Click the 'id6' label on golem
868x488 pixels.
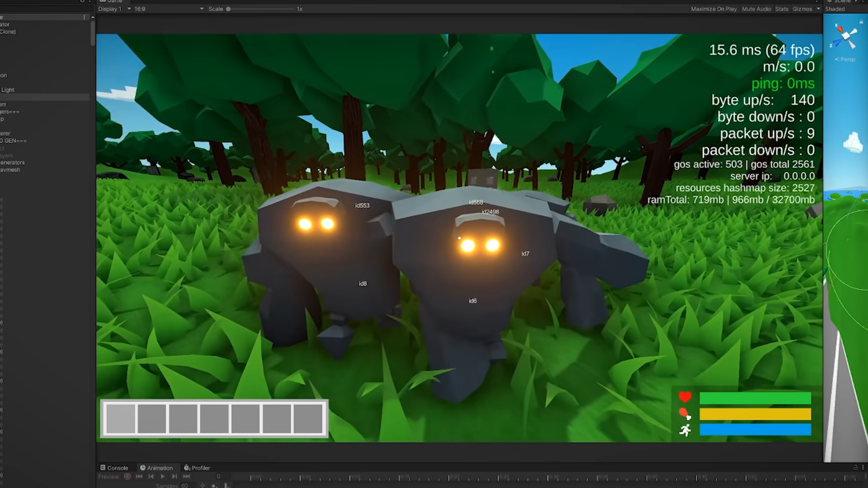click(x=473, y=300)
